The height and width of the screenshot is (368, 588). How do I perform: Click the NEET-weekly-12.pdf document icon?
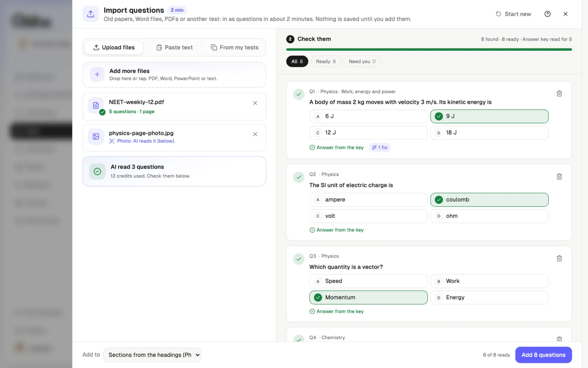[96, 106]
